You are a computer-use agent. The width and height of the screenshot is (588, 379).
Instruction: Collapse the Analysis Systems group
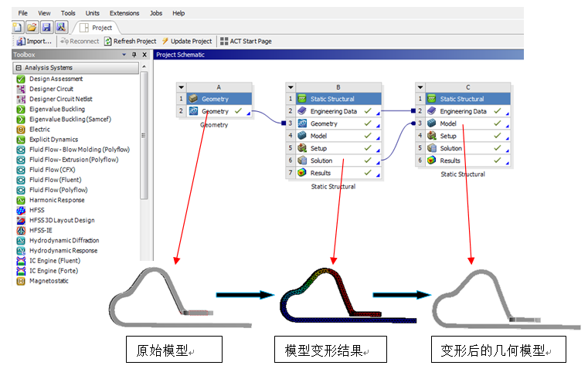click(19, 68)
